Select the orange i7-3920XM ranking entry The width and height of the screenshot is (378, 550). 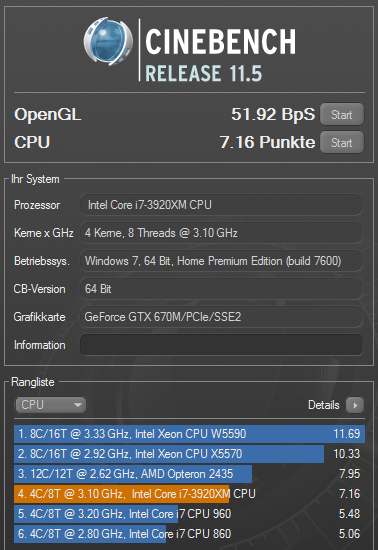[x=189, y=494]
